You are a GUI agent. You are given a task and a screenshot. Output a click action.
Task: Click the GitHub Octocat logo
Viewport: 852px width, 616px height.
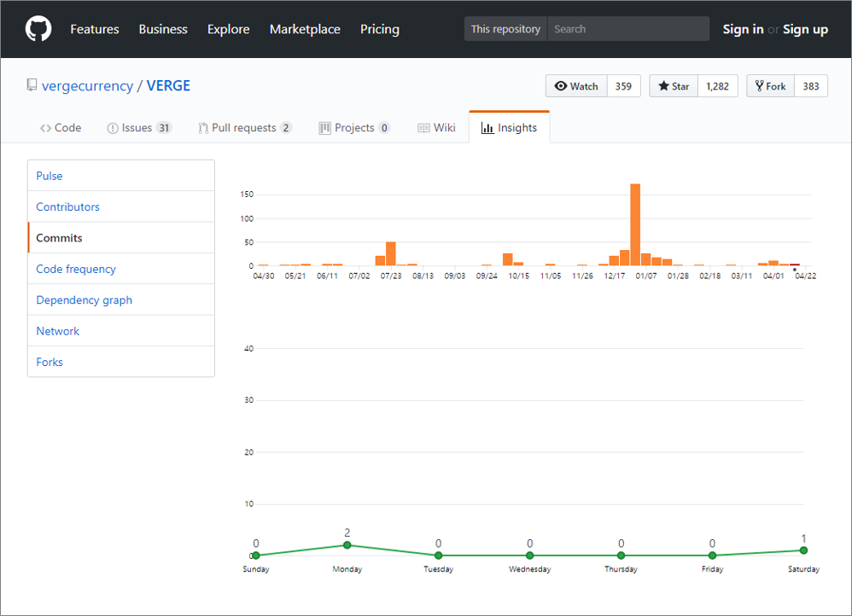coord(38,29)
